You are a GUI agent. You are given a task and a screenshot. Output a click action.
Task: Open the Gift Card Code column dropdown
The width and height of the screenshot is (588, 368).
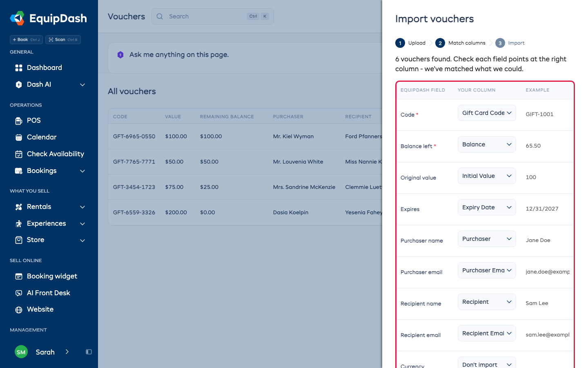(x=487, y=113)
